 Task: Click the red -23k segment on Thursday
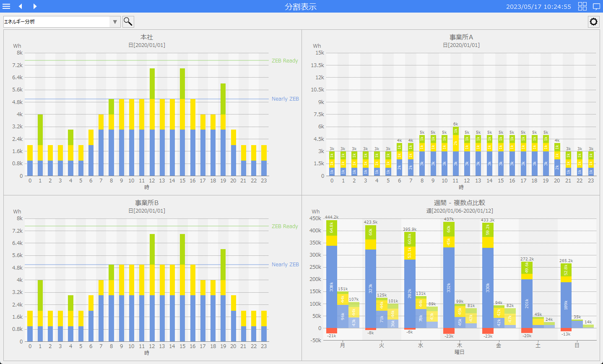[x=449, y=331]
